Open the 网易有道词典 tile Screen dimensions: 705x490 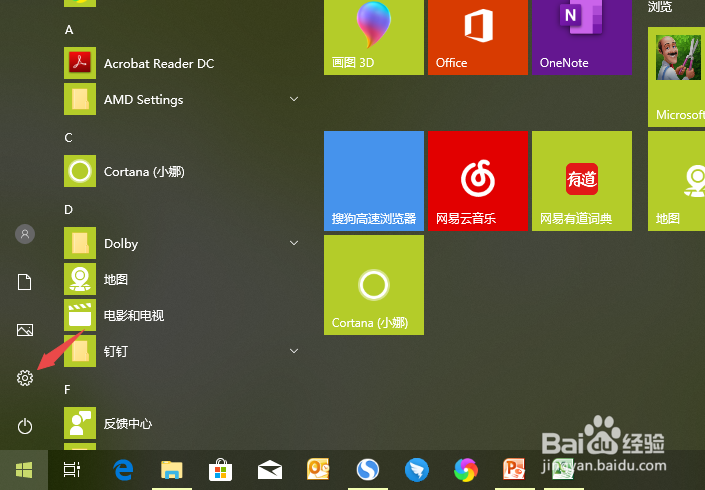tap(582, 181)
